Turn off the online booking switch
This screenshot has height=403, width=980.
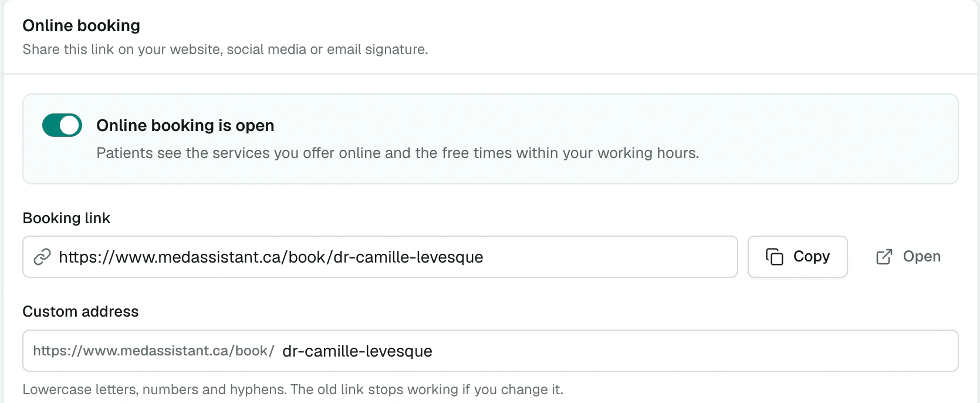point(62,125)
